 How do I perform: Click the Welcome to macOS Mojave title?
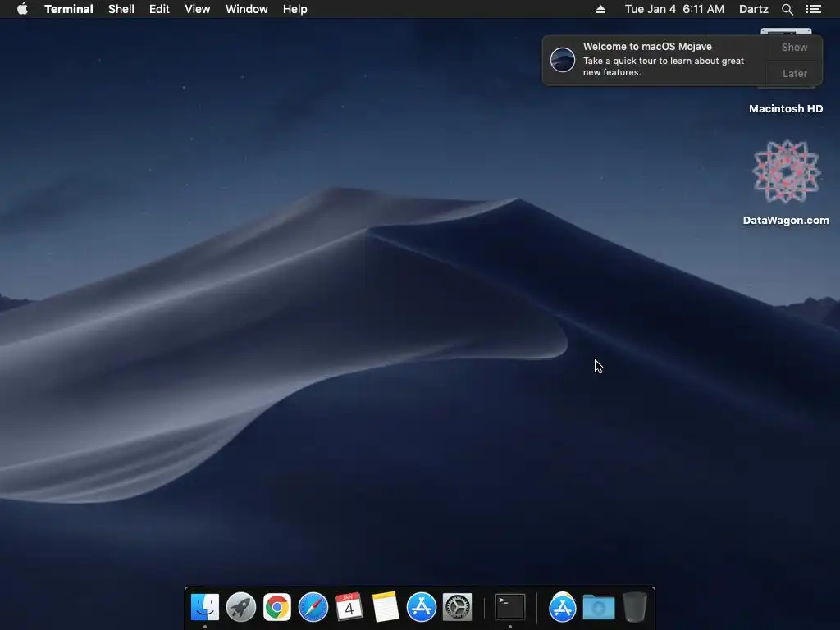(647, 47)
